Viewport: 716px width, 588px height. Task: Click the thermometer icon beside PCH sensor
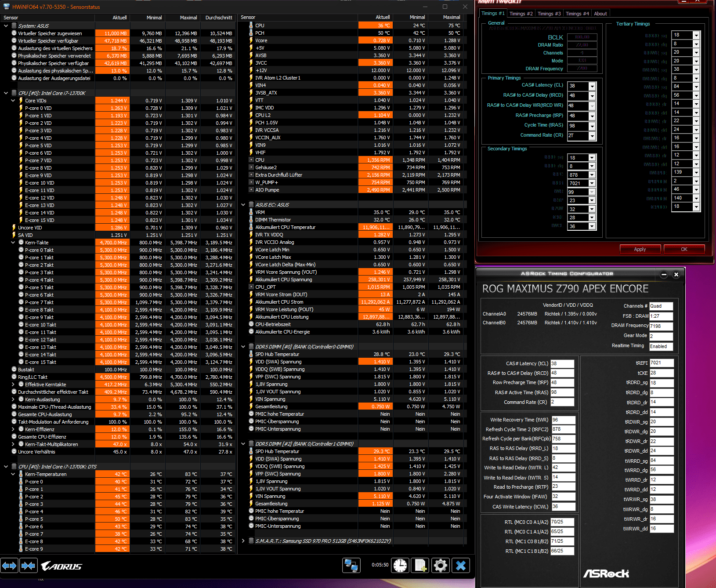251,33
